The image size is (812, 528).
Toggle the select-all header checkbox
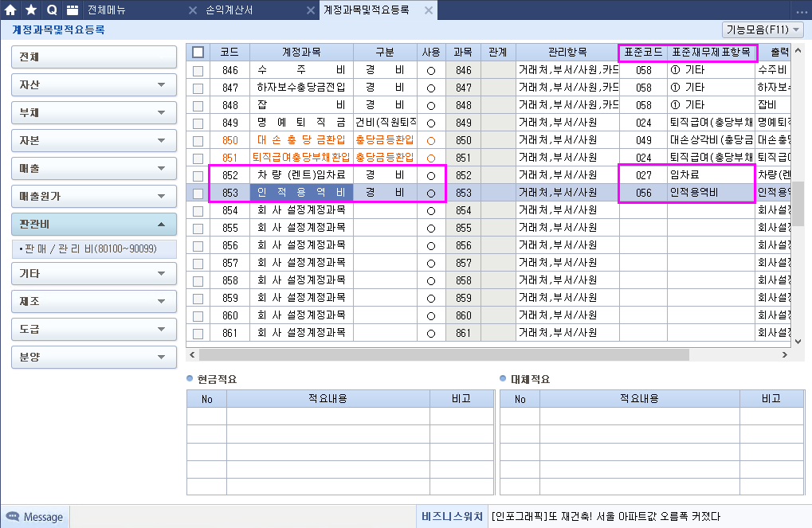198,53
